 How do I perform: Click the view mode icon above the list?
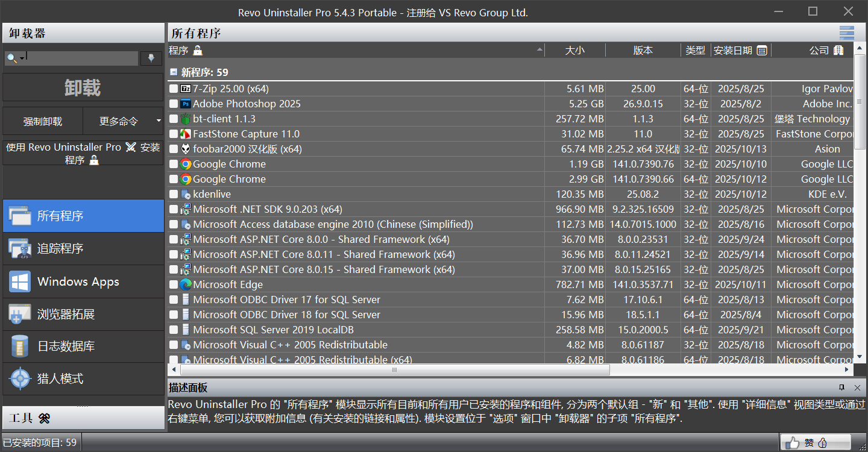click(846, 33)
